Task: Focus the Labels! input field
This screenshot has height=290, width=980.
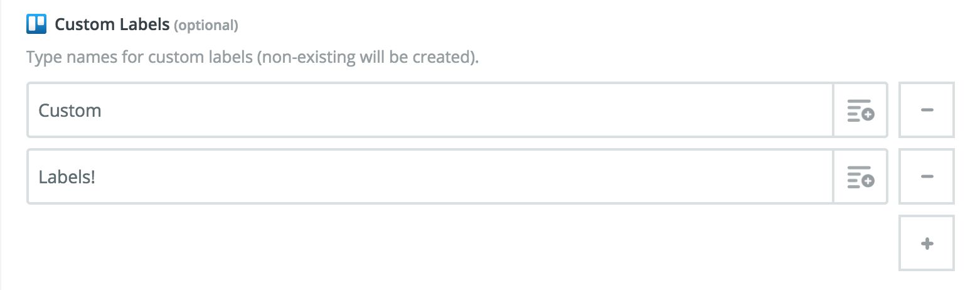Action: [430, 177]
